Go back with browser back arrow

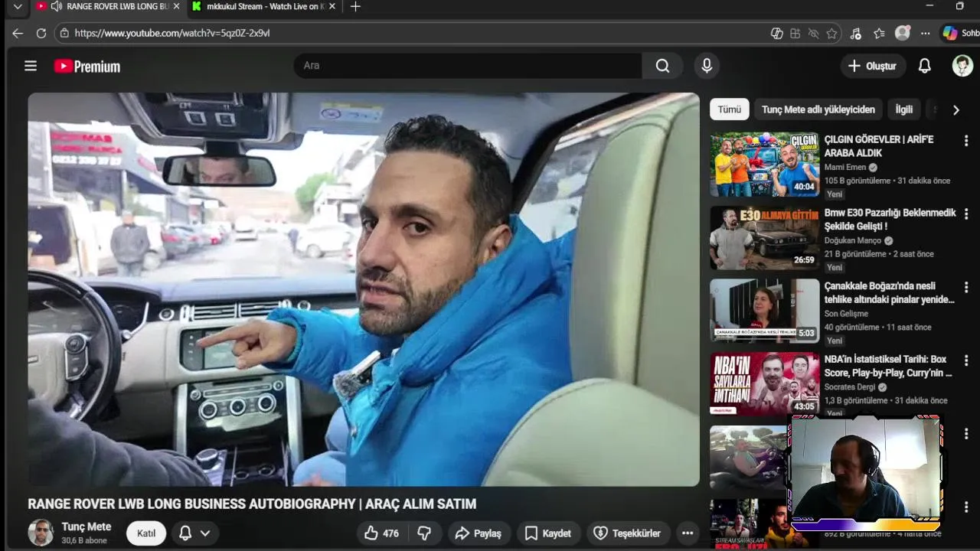(x=18, y=33)
